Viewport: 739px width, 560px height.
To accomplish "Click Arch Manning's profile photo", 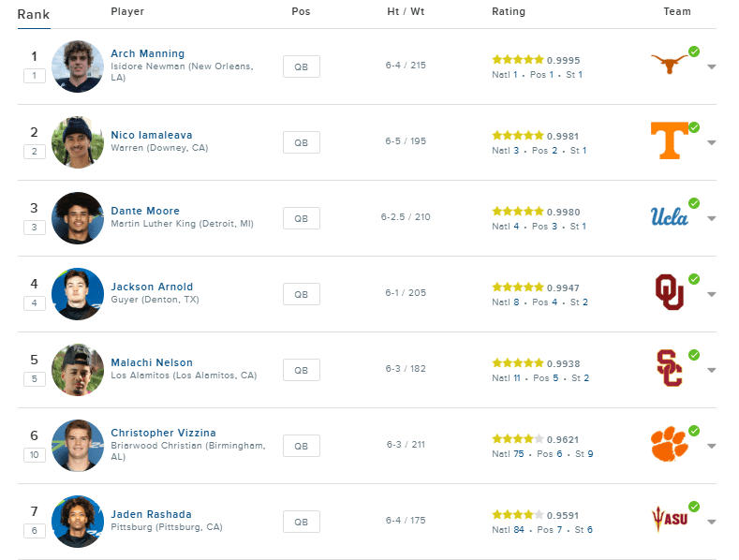I will click(x=78, y=66).
